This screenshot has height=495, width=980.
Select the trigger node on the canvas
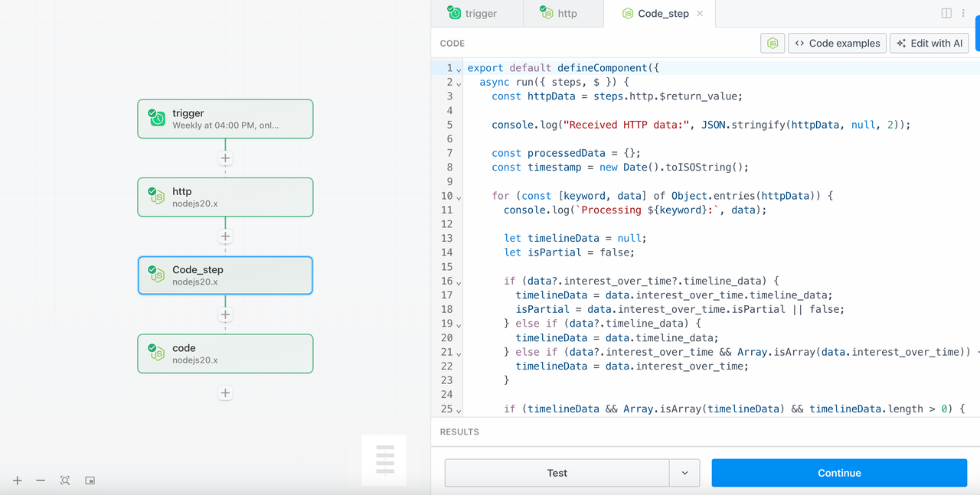(x=225, y=119)
